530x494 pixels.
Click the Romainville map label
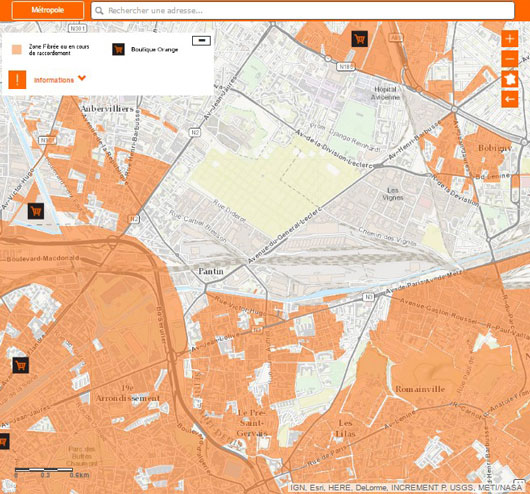pyautogui.click(x=420, y=389)
